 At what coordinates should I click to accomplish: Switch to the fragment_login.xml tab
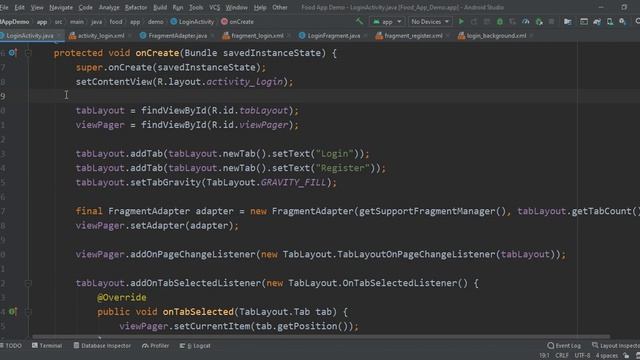point(257,36)
